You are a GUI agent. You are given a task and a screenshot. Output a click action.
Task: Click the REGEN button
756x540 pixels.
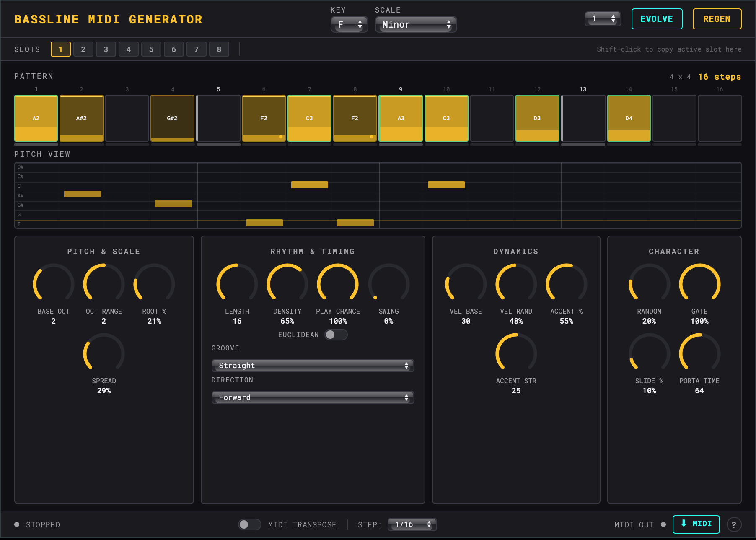(717, 19)
